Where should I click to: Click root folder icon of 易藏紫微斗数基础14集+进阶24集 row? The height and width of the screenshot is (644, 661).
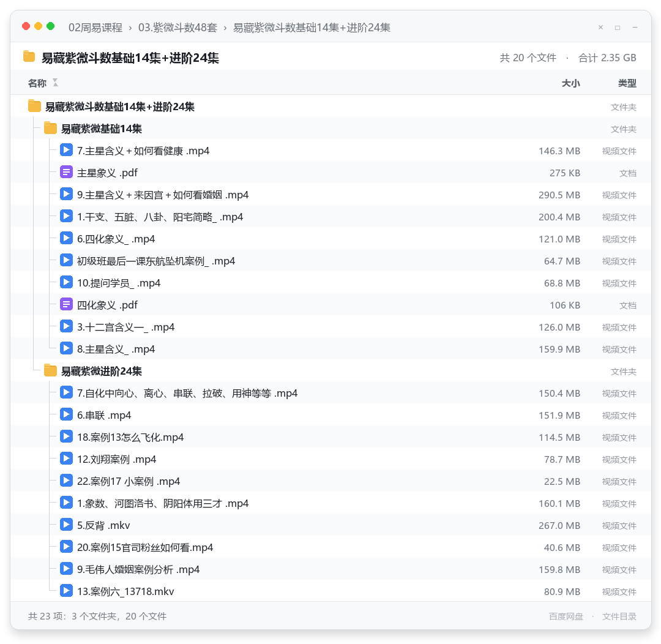click(34, 106)
